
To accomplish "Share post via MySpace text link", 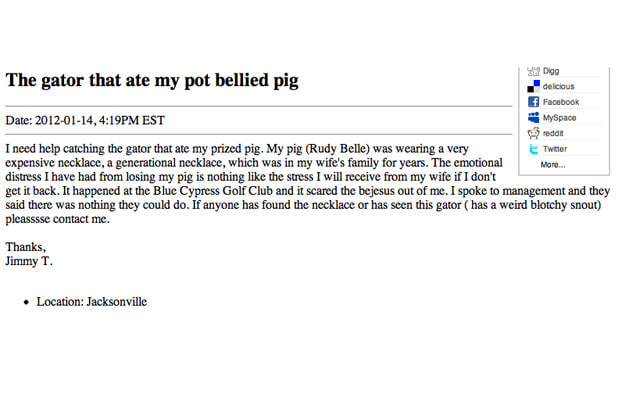I will [559, 117].
